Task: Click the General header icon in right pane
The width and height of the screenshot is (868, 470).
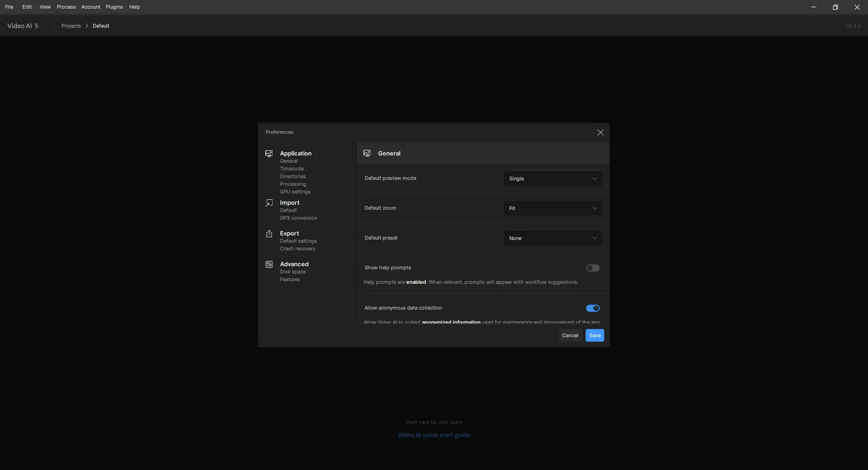Action: (367, 154)
